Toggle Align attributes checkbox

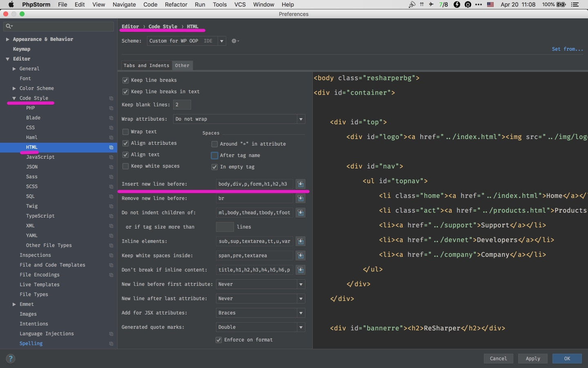click(126, 143)
